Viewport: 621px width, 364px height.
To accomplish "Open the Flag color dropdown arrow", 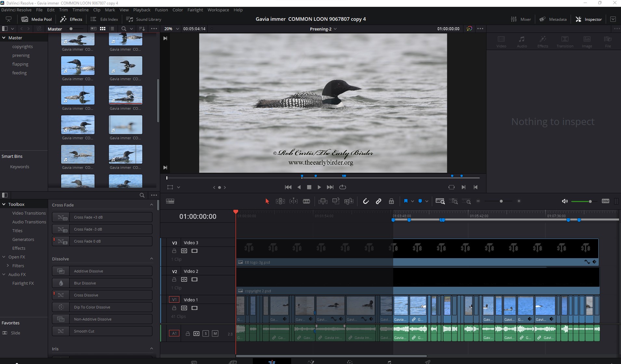I will (412, 201).
